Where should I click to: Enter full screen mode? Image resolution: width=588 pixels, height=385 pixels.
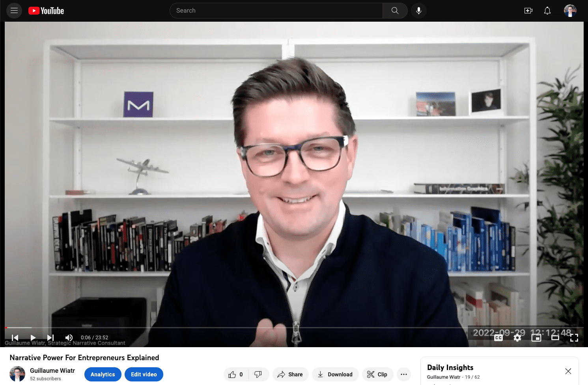tap(574, 337)
